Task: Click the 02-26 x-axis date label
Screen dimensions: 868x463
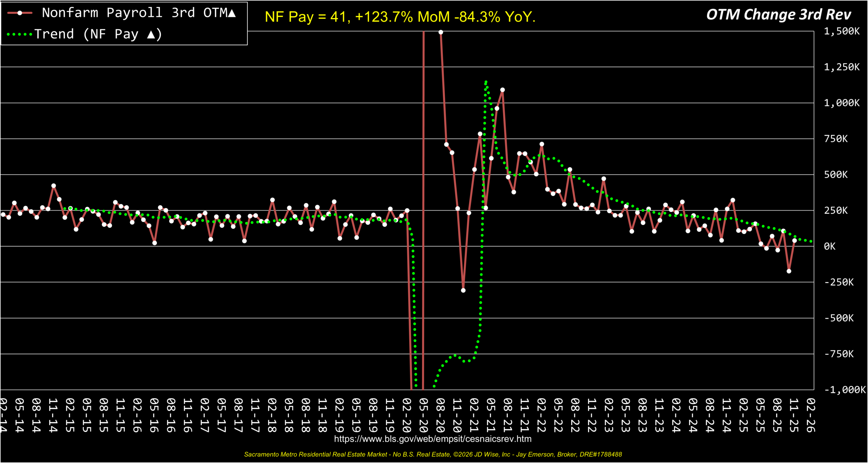Action: [810, 416]
